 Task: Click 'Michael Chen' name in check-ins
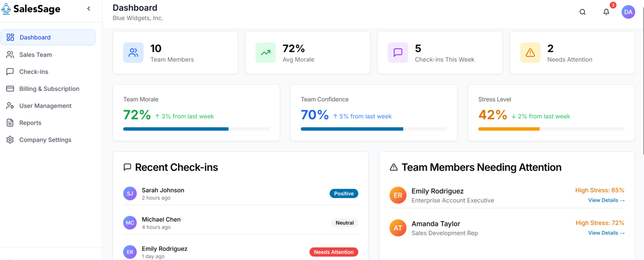click(x=161, y=219)
